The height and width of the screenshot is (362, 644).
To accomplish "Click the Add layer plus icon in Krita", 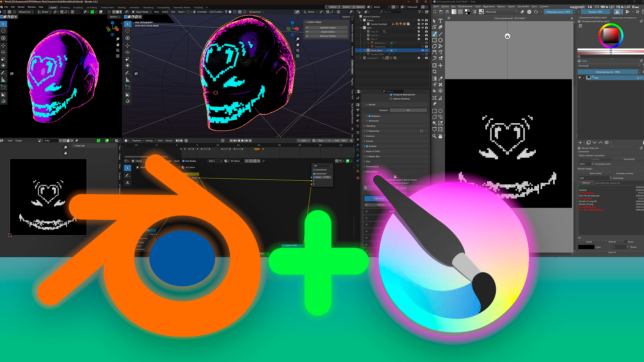I will [x=580, y=142].
